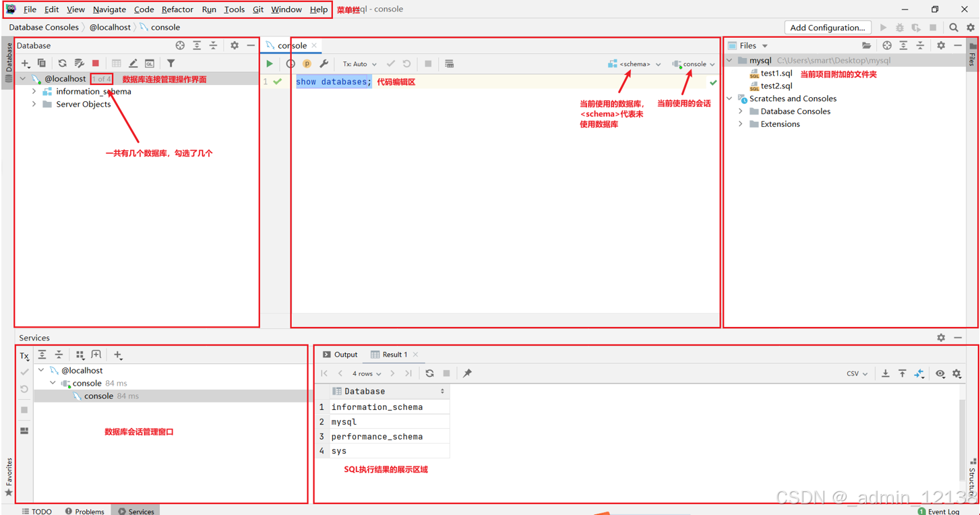980x515 pixels.
Task: Open IDE settings gear at top right
Action: pos(971,28)
